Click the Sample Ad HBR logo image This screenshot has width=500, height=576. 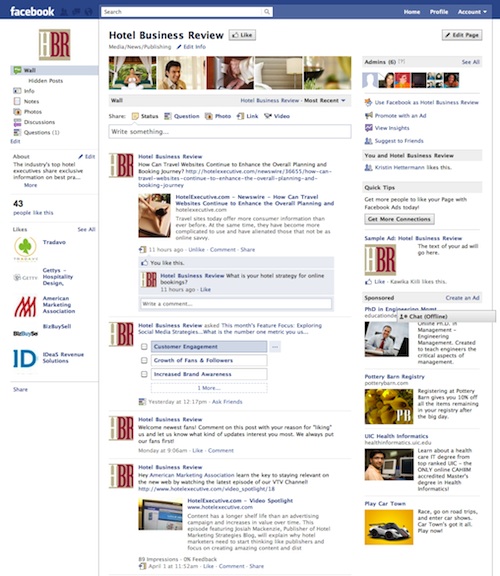pyautogui.click(x=380, y=260)
